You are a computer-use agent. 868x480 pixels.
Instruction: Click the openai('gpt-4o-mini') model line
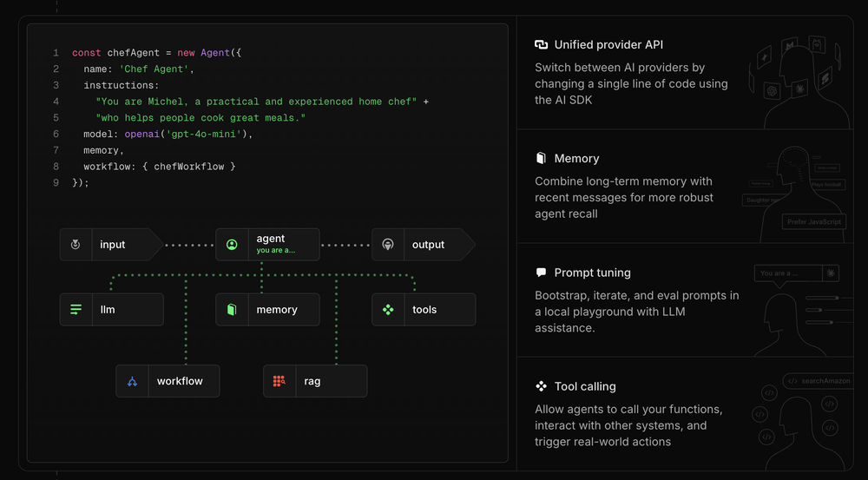pyautogui.click(x=168, y=134)
